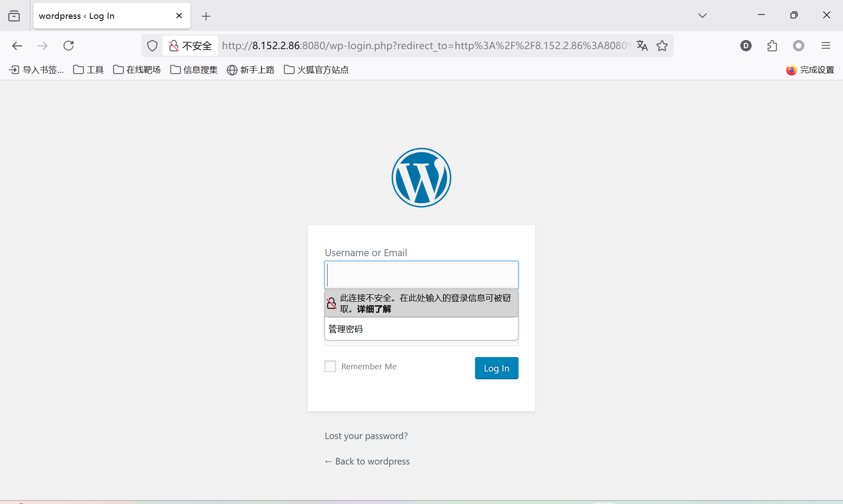Click the round gray toolbar extension icon

[x=799, y=46]
